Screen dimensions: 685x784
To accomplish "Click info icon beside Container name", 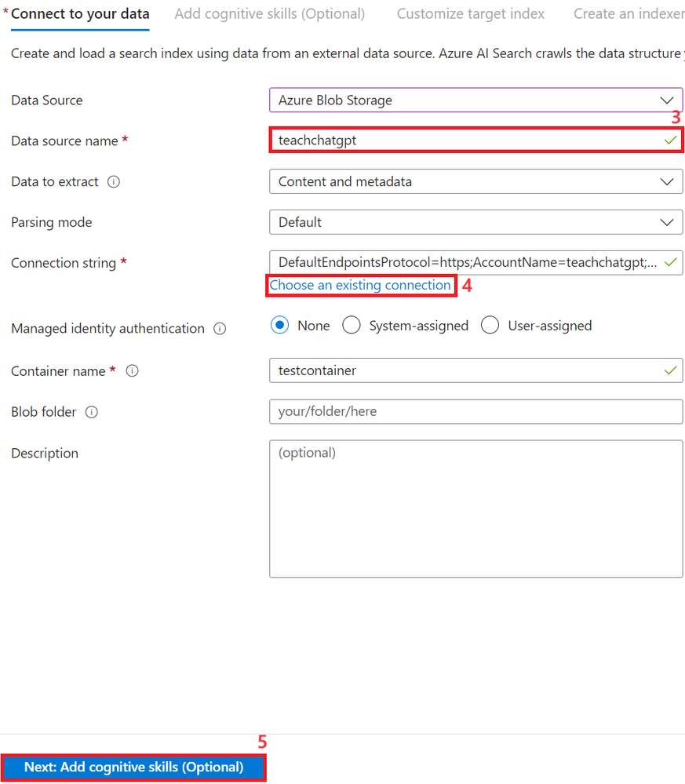I will coord(132,371).
